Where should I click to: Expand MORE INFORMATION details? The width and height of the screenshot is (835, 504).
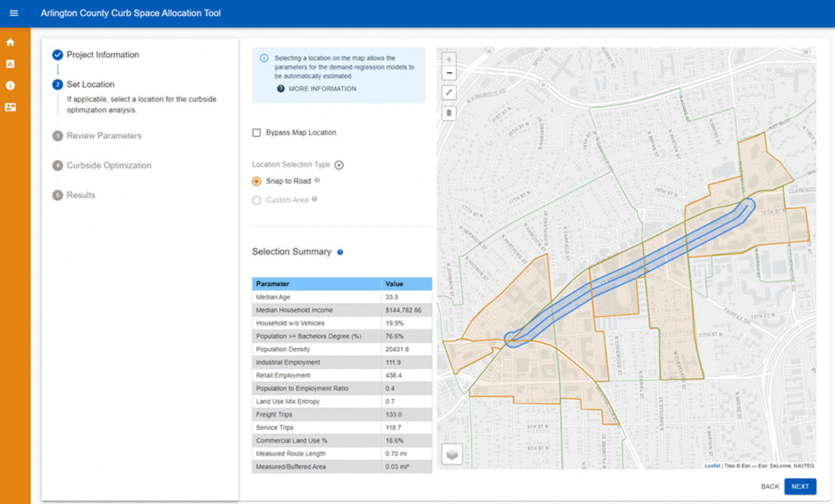(316, 88)
